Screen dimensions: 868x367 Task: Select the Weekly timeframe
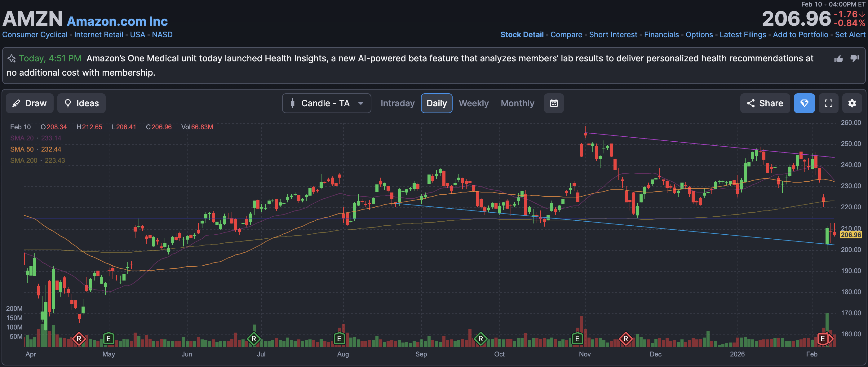pos(473,103)
